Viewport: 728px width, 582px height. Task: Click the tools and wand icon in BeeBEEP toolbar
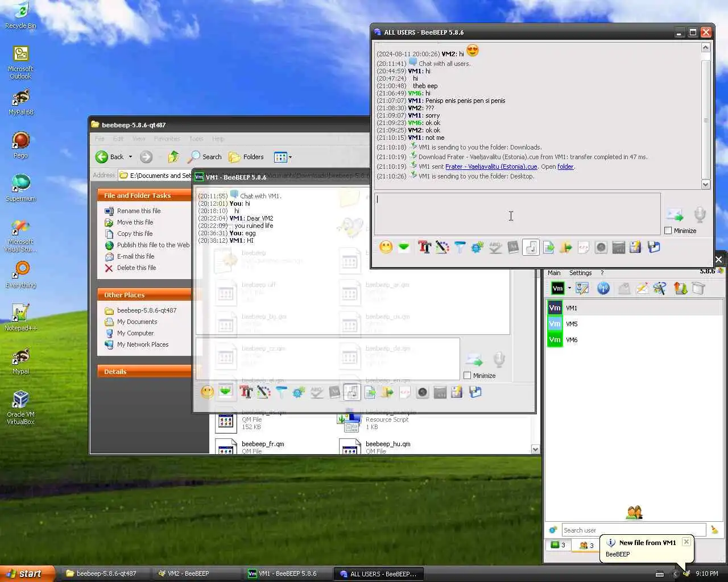click(660, 288)
